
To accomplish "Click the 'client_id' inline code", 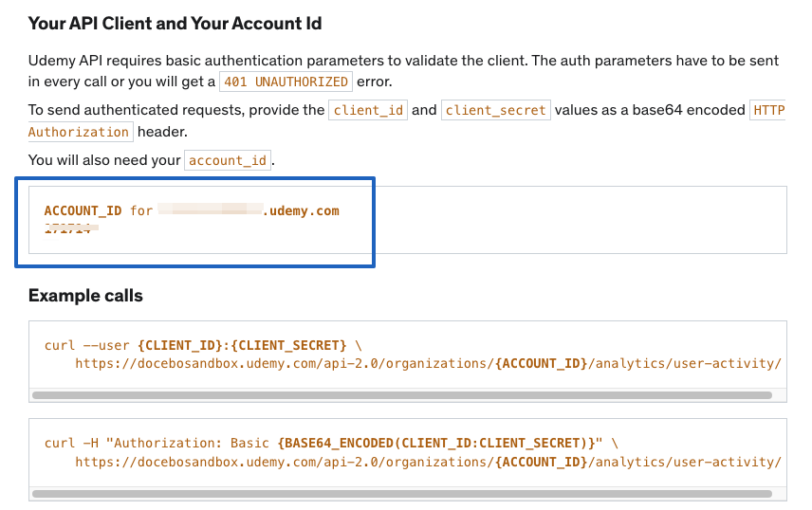I will pyautogui.click(x=368, y=110).
